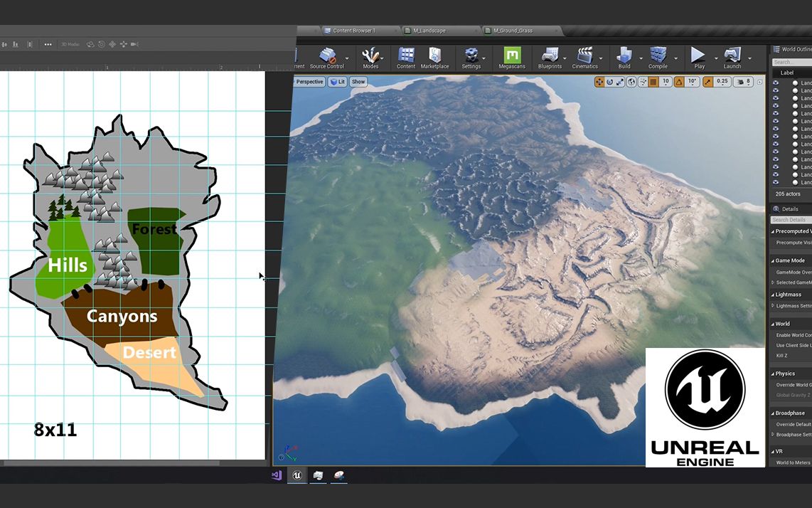Open the Megascans plugin
Screen dimensions: 812x508
tap(512, 58)
